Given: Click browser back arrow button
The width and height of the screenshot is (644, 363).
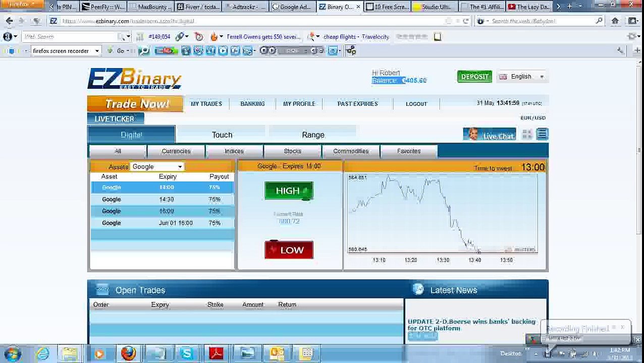Looking at the screenshot, I should [x=9, y=21].
